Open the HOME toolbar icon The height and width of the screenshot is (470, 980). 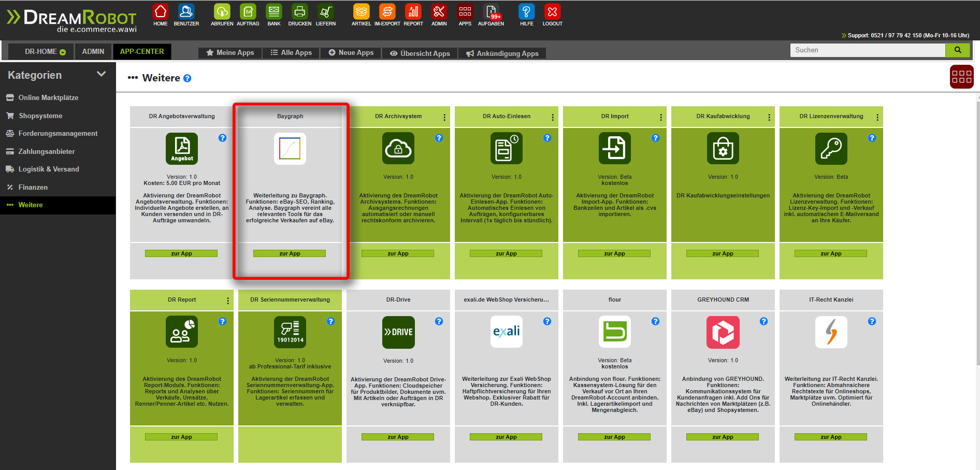(161, 11)
